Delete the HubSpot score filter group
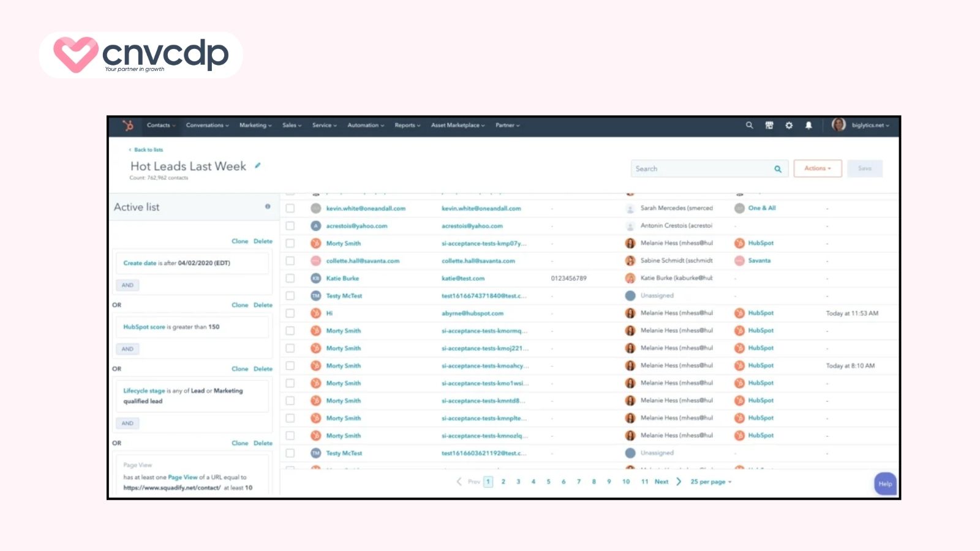 coord(263,305)
